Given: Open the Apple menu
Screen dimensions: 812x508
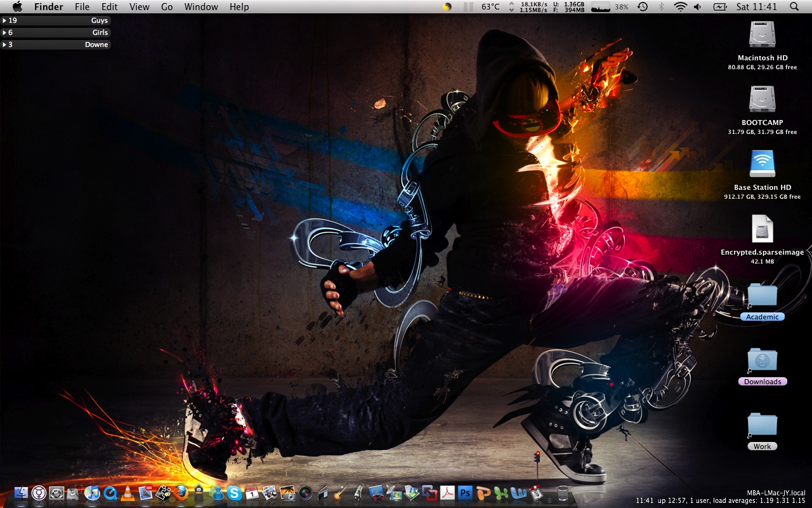Looking at the screenshot, I should 17,6.
